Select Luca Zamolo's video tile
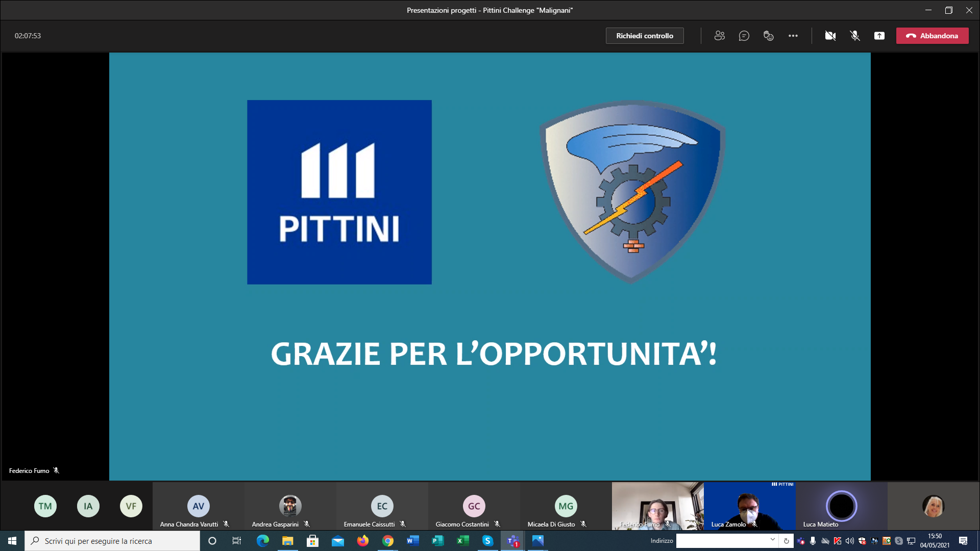This screenshot has height=551, width=980. click(x=750, y=506)
